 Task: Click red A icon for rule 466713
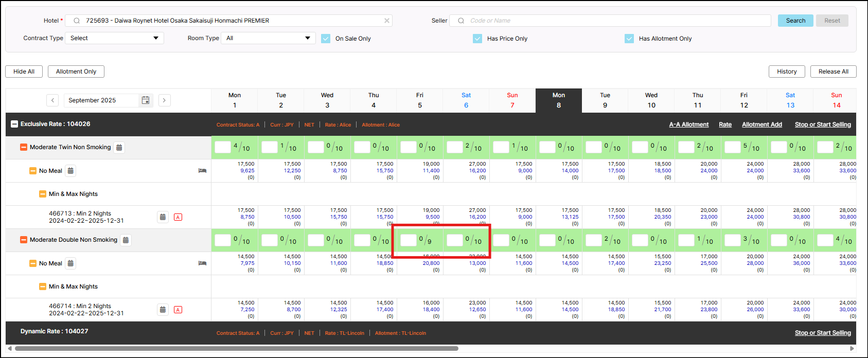coord(178,217)
